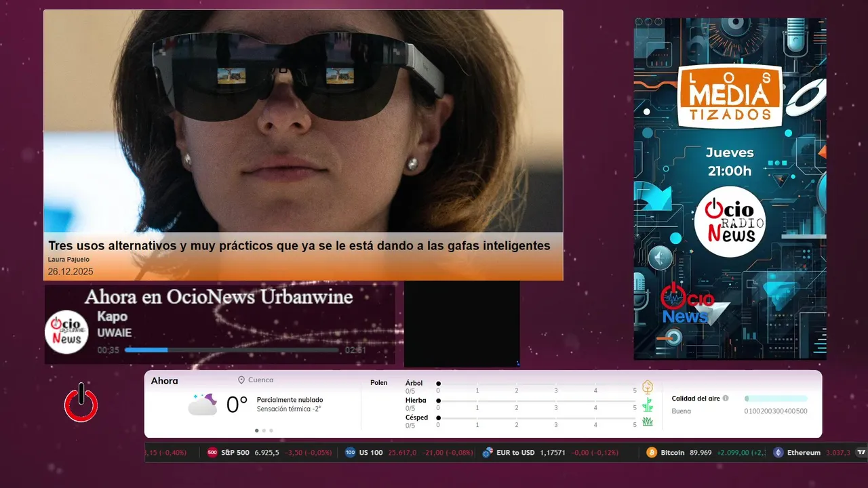Click the Hierba pollen label
Screen dimensions: 868x488
click(416, 401)
